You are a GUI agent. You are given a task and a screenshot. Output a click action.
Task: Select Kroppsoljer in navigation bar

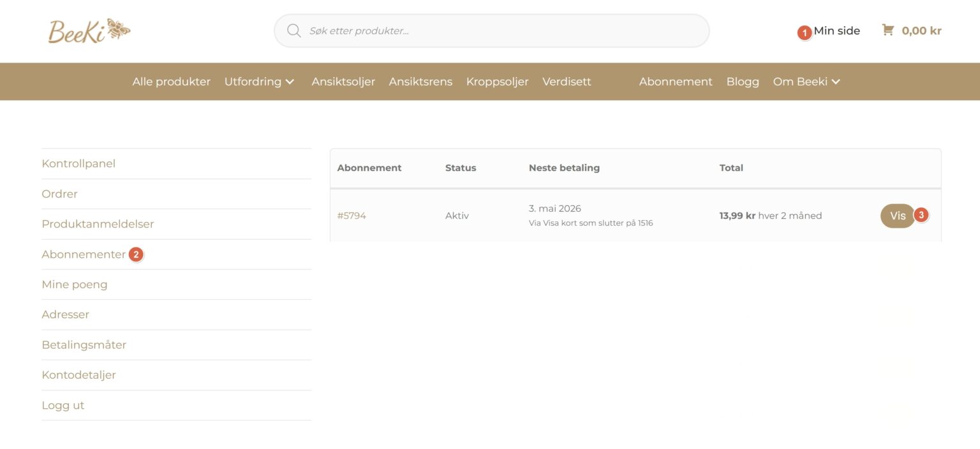497,82
